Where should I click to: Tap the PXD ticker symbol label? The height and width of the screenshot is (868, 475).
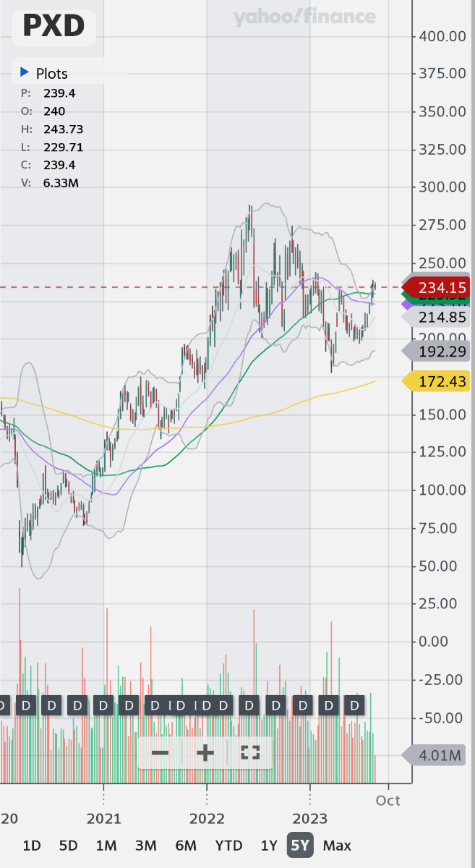(54, 27)
